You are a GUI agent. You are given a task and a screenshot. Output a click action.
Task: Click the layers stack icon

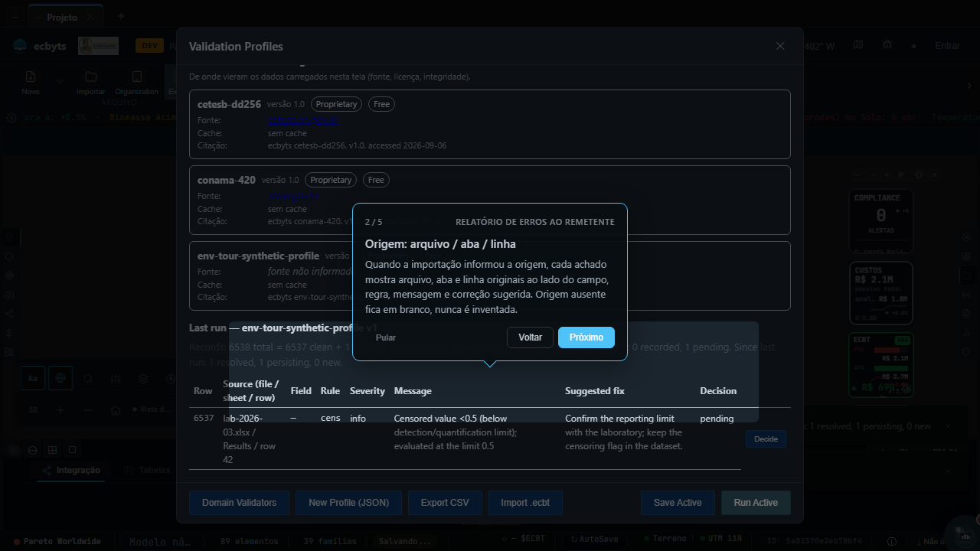click(x=143, y=378)
